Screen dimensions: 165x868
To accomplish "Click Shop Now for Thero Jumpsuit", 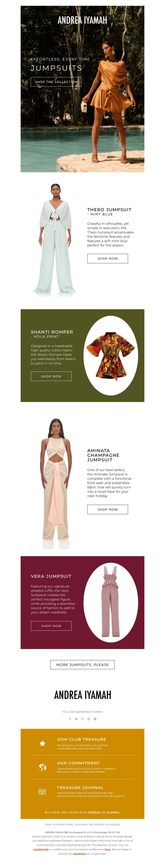I will tap(107, 259).
